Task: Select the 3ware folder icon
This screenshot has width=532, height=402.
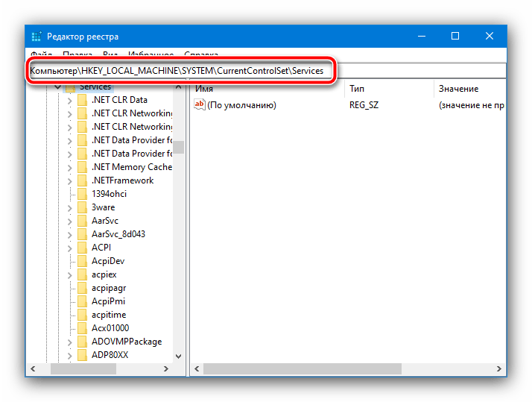Action: (x=83, y=207)
